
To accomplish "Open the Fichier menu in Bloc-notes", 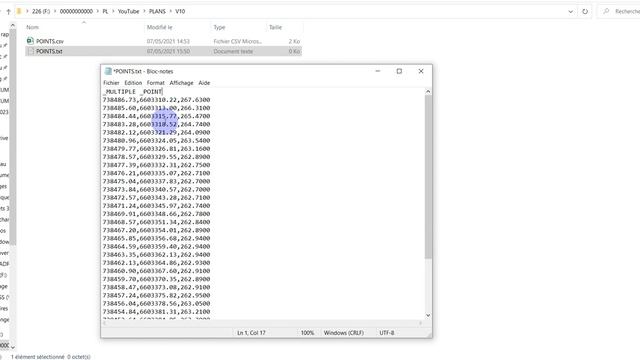I will [111, 83].
